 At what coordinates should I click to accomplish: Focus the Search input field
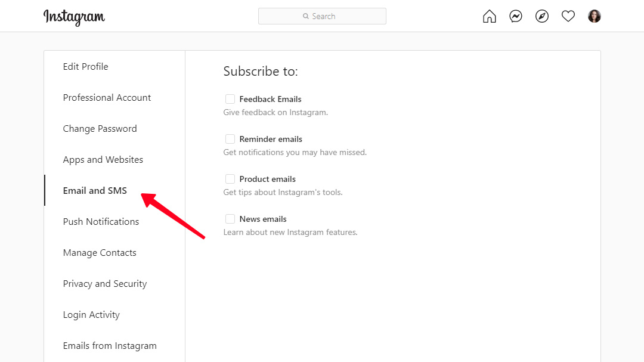pyautogui.click(x=322, y=16)
